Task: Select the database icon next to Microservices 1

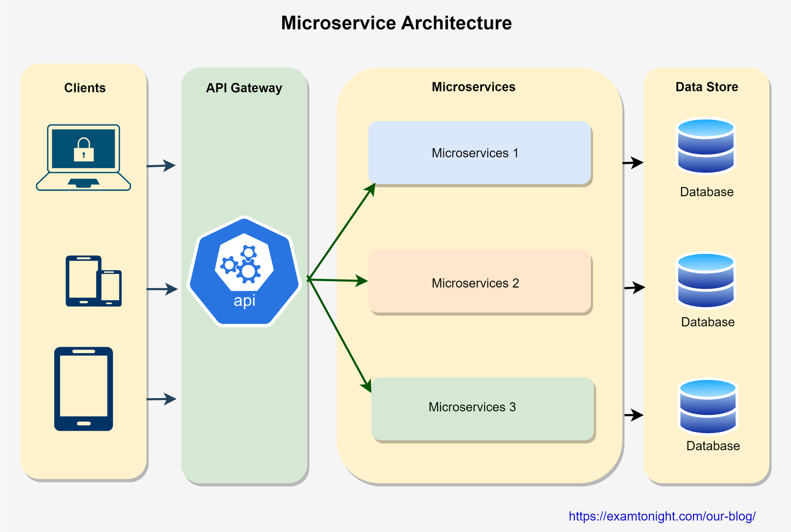Action: tap(706, 146)
